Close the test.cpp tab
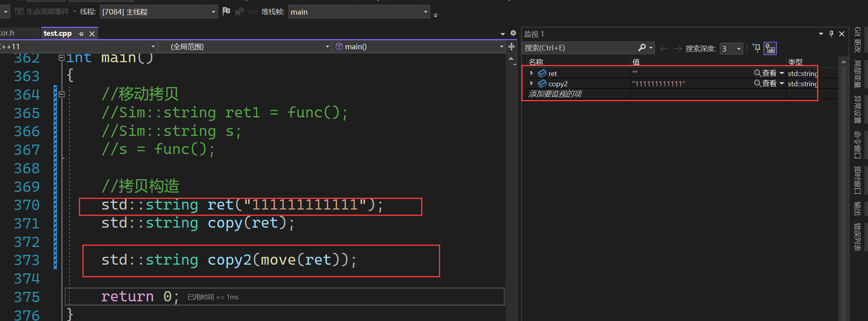The image size is (868, 321). pos(92,34)
